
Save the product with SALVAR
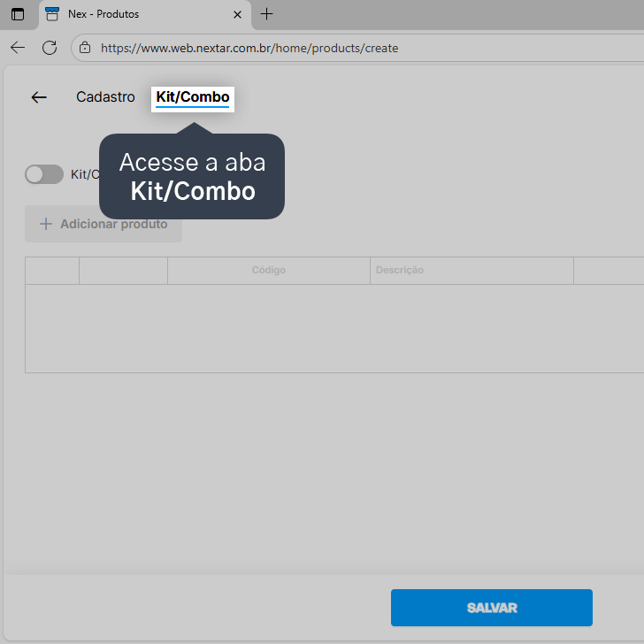pos(492,608)
